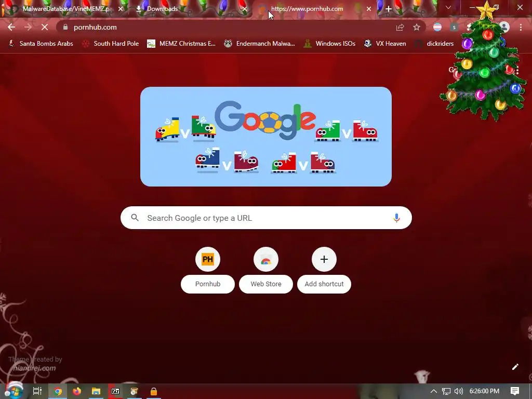The height and width of the screenshot is (399, 532).
Task: Open 7-Zip from the taskbar
Action: click(115, 391)
